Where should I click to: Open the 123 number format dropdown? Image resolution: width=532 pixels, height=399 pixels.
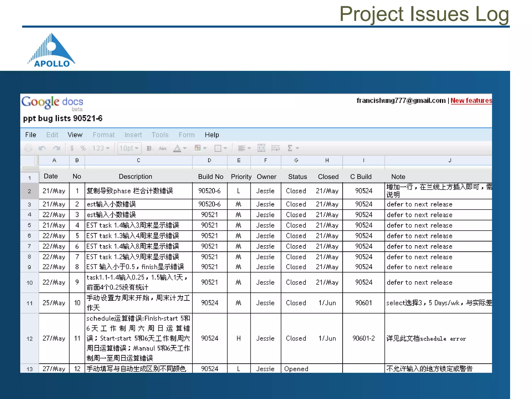[101, 148]
